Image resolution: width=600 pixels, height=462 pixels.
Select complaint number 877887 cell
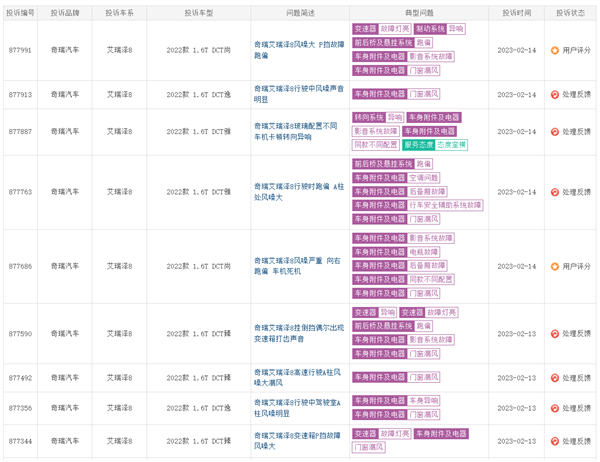20,132
